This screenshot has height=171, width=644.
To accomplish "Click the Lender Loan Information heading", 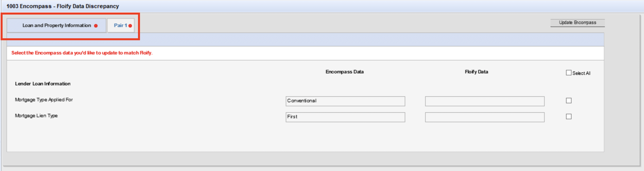I will pos(43,84).
